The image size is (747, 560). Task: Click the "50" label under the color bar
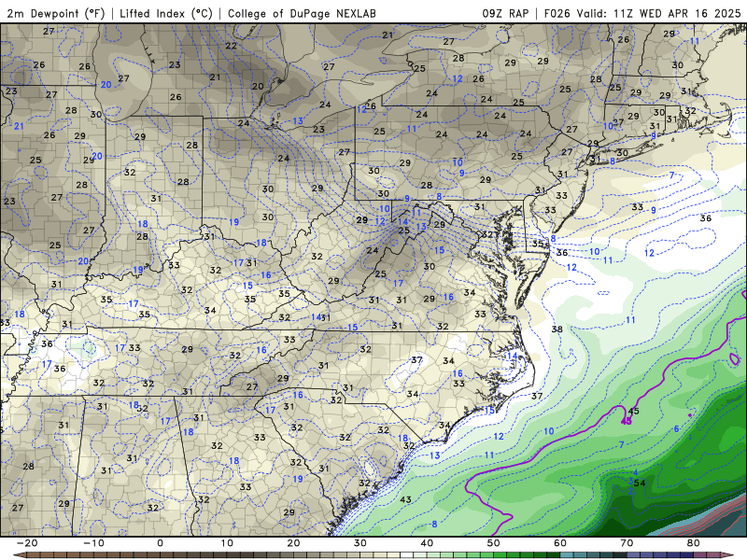494,543
